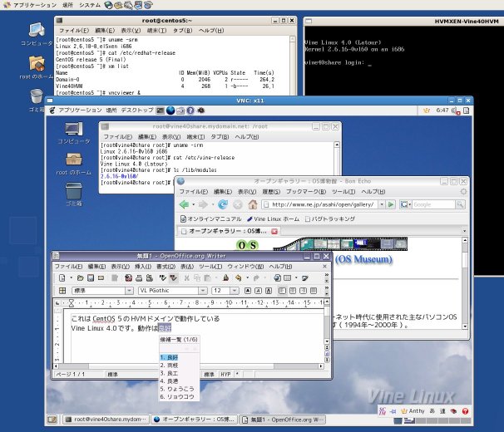The width and height of the screenshot is (504, 432).
Task: Click the Insert Table icon in Writer toolbar
Action: tap(288, 277)
